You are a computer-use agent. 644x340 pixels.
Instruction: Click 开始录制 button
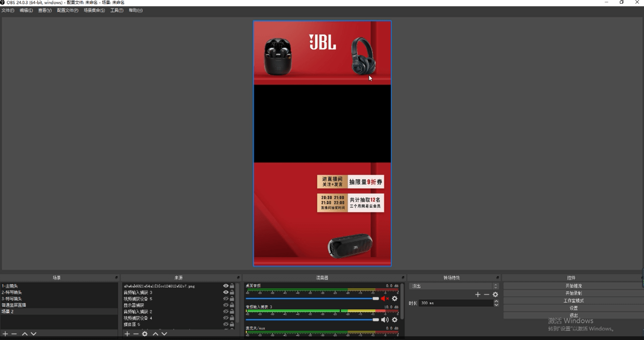[573, 293]
